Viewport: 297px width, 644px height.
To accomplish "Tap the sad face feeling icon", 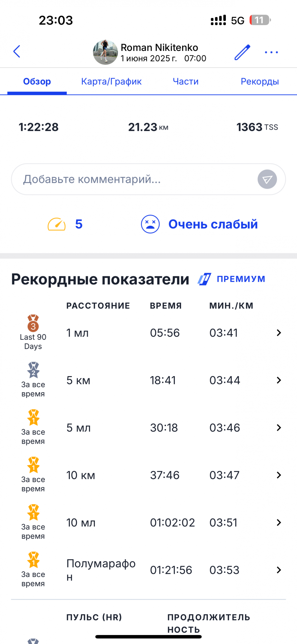I will (x=150, y=224).
